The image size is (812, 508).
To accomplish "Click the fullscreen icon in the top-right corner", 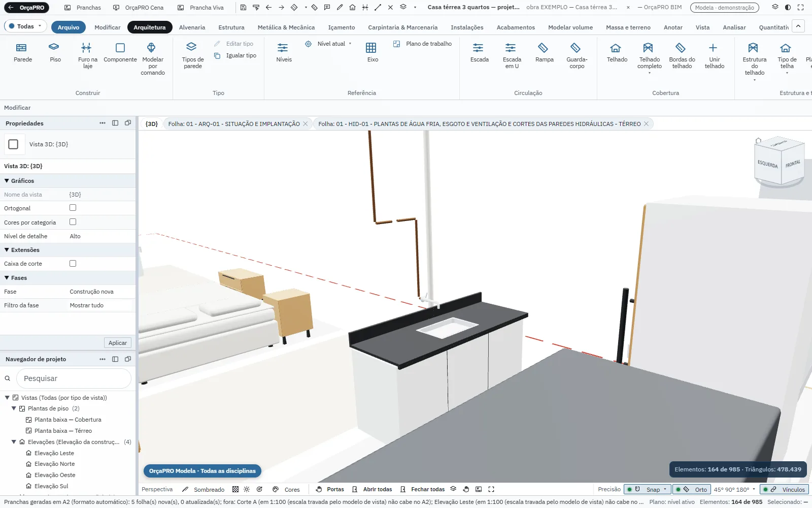I will [800, 8].
